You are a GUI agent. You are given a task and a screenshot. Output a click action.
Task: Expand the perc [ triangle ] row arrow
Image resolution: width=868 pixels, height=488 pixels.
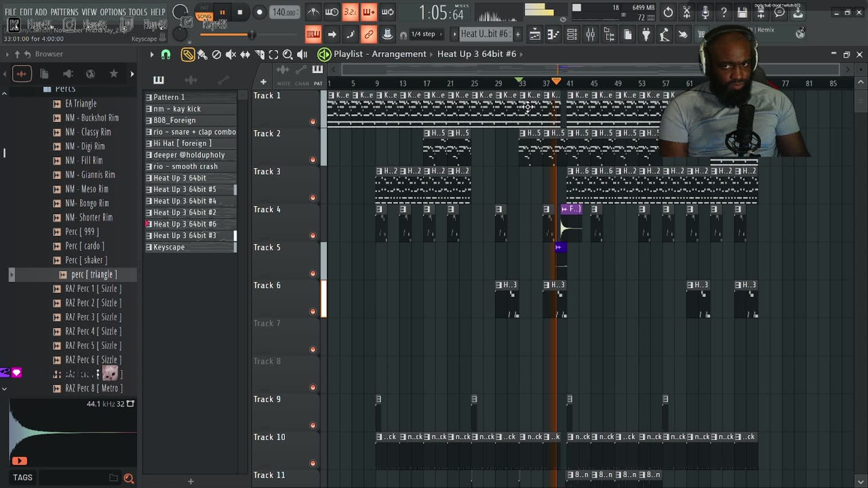point(12,274)
